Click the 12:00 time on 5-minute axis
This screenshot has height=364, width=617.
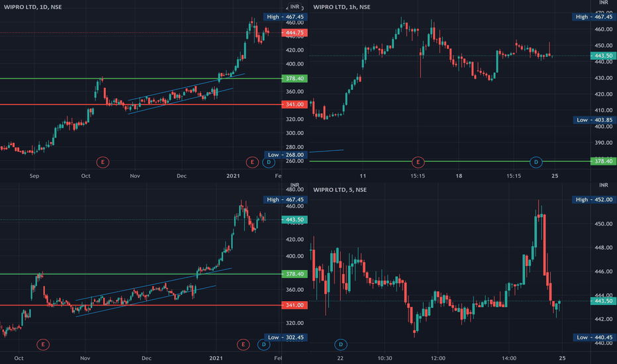[438, 358]
